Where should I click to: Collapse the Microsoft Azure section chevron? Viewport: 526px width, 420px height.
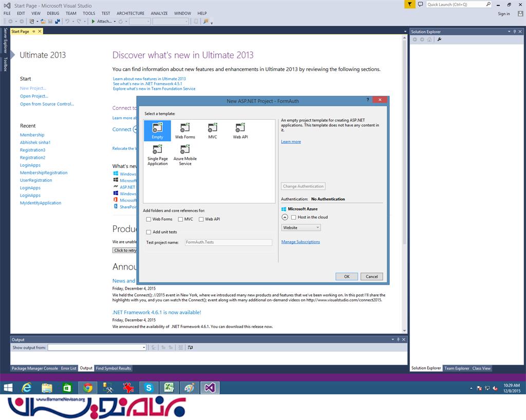point(285,217)
